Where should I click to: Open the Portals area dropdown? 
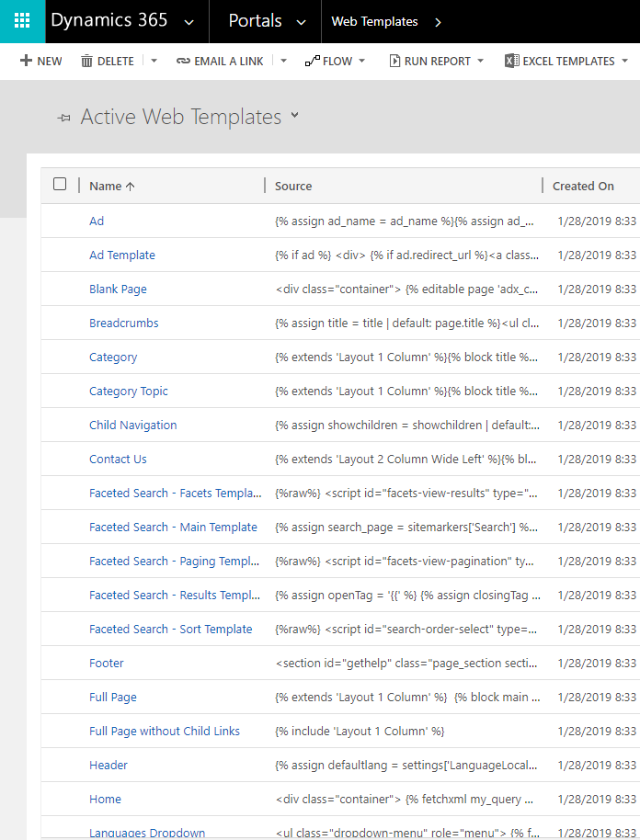click(301, 22)
